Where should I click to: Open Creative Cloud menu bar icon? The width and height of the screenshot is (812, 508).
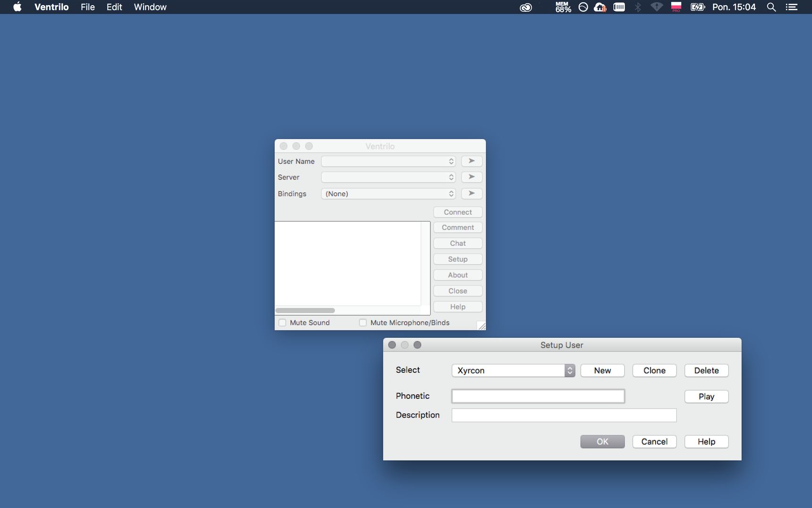click(x=525, y=7)
